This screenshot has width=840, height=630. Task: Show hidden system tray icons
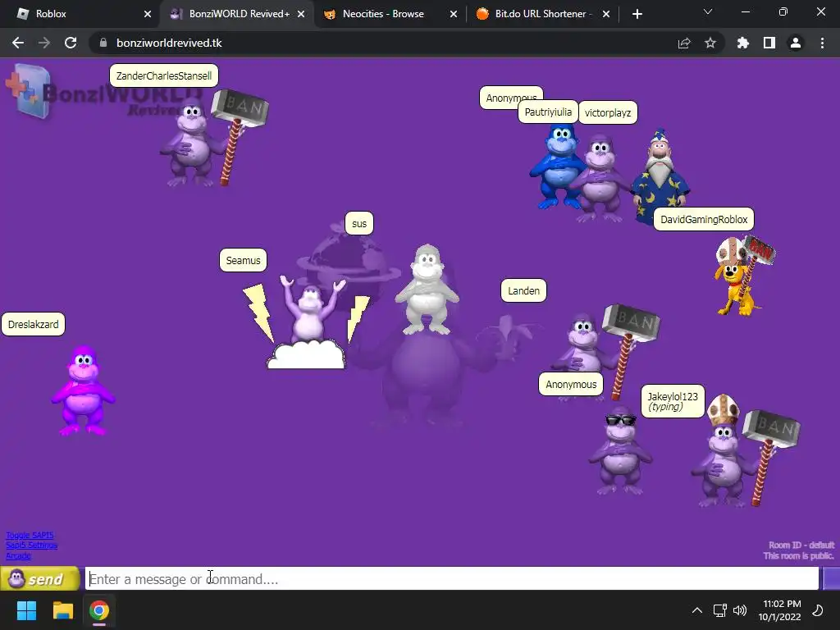click(697, 610)
